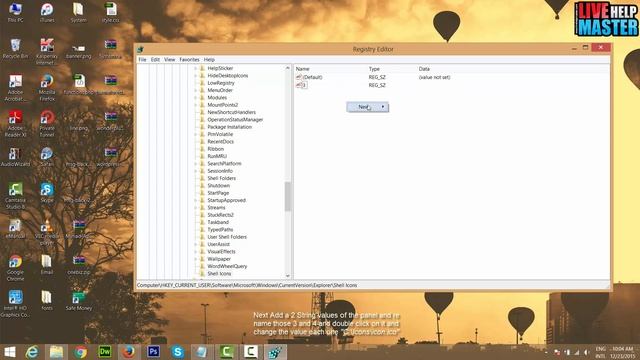Open the VLC media player shortcut
This screenshot has height=360, width=640.
(47, 232)
